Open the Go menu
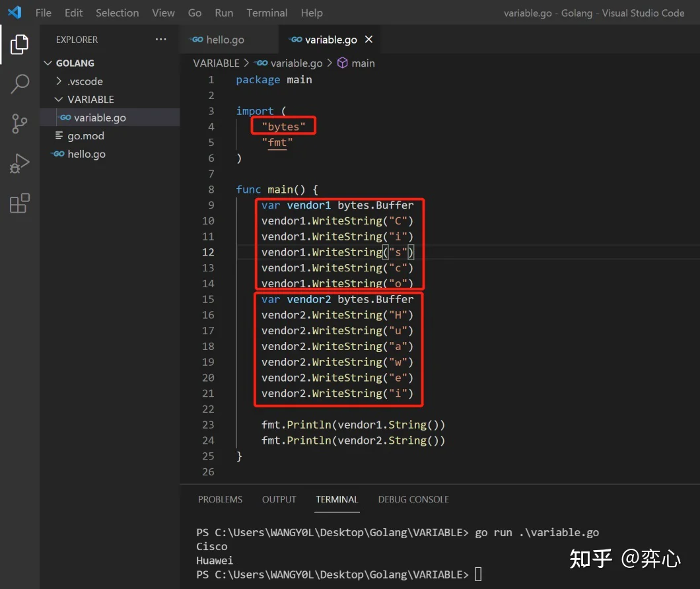The width and height of the screenshot is (700, 589). pos(195,13)
